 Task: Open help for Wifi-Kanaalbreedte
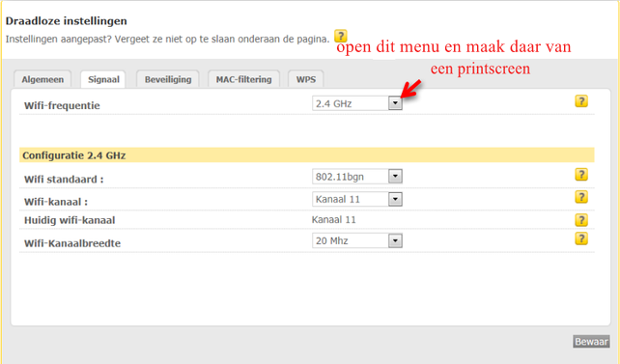tap(580, 238)
